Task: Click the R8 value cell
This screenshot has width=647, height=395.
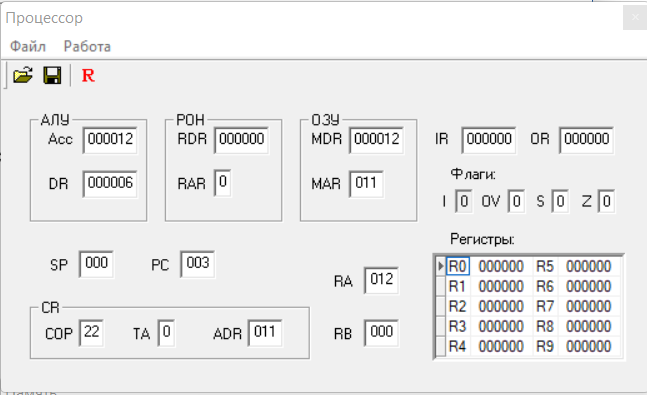Action: point(589,326)
